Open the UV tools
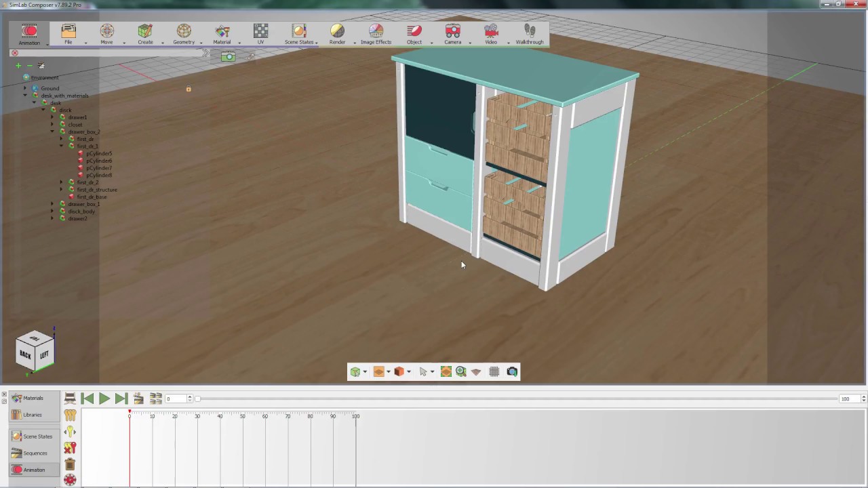Screen dimensions: 868x488 click(260, 35)
